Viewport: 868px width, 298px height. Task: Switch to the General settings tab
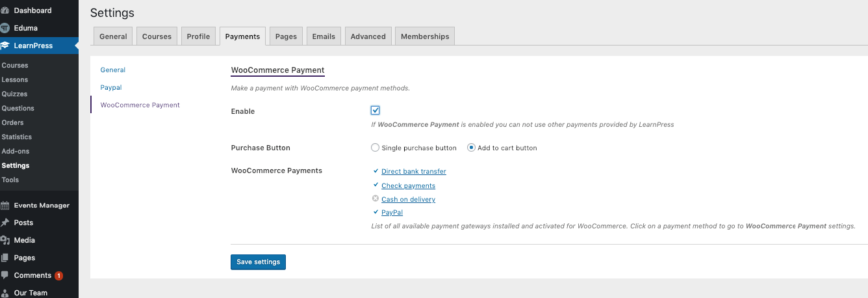113,36
